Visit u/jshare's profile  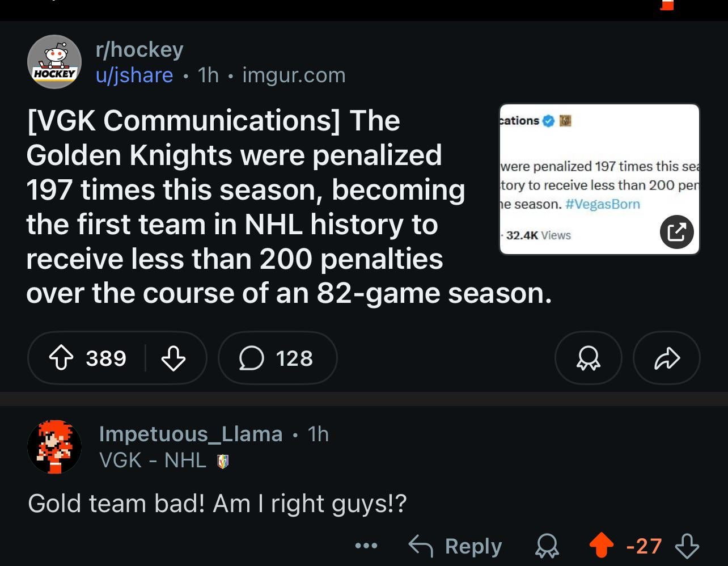pos(135,74)
